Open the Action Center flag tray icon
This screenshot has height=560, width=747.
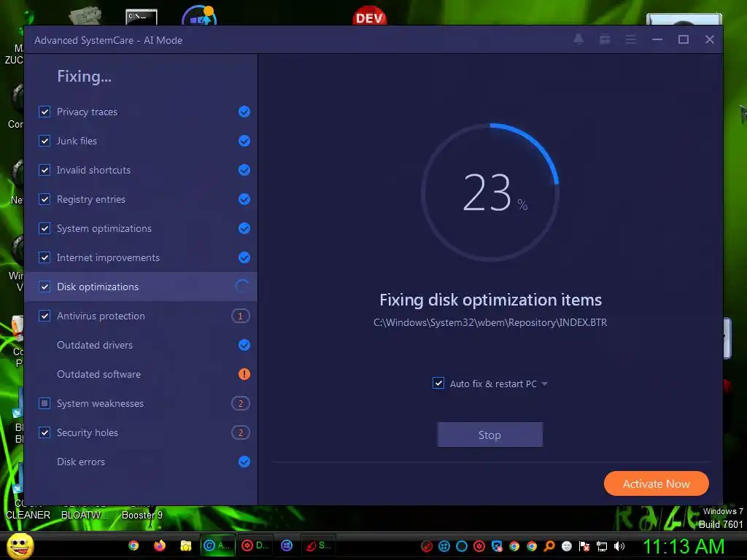click(584, 546)
